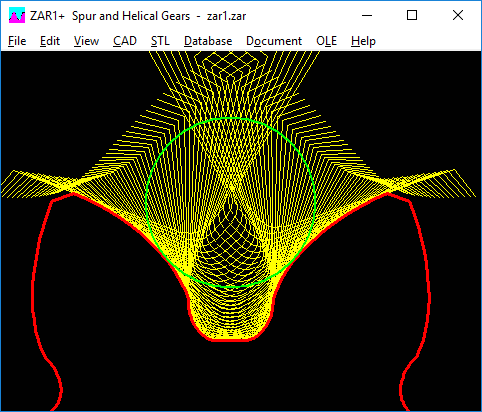Image resolution: width=482 pixels, height=412 pixels.
Task: Open the OLE menu
Action: [x=326, y=41]
